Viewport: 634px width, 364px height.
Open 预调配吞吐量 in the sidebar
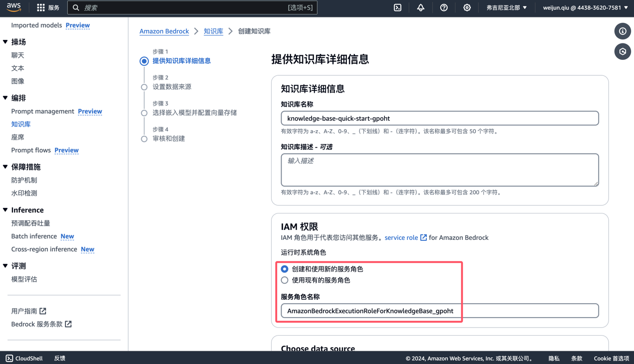[30, 223]
